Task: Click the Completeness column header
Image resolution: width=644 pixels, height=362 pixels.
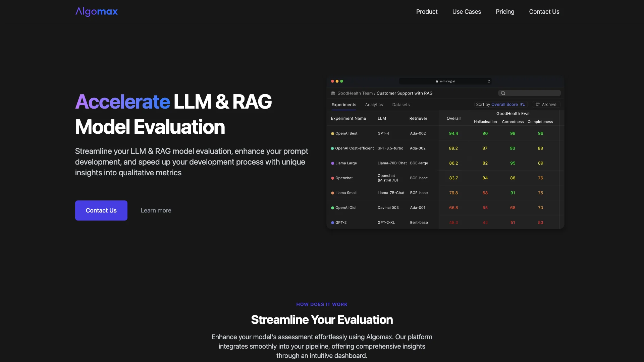Action: [540, 122]
